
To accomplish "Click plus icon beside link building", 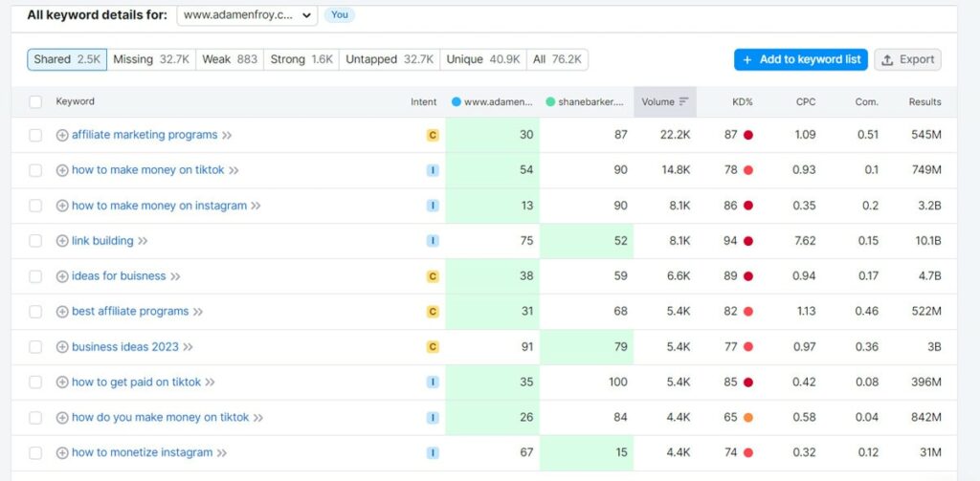I will point(62,241).
